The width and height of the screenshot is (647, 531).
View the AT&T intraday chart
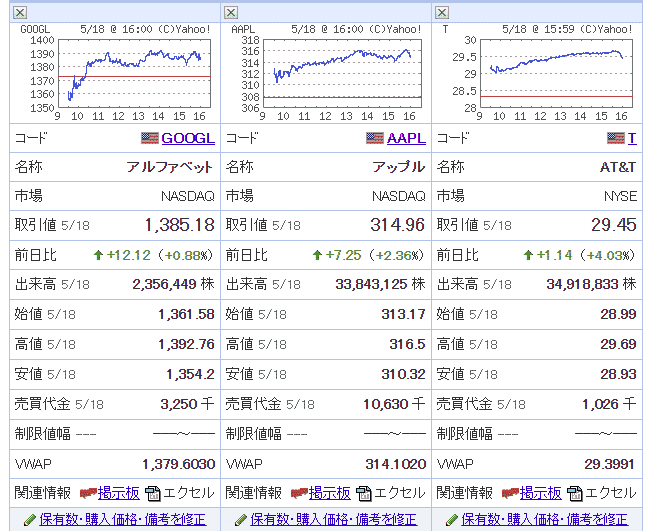click(x=537, y=73)
